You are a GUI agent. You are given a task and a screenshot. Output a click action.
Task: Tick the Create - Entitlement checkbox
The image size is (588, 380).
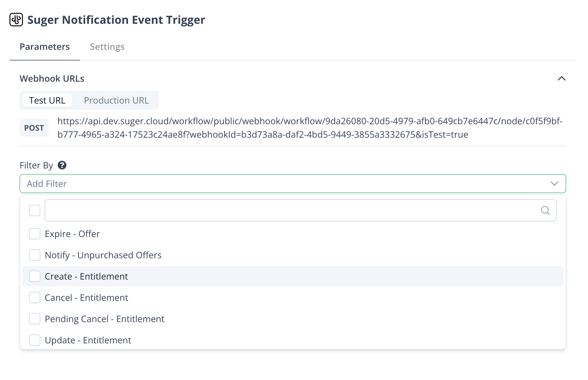(x=35, y=276)
